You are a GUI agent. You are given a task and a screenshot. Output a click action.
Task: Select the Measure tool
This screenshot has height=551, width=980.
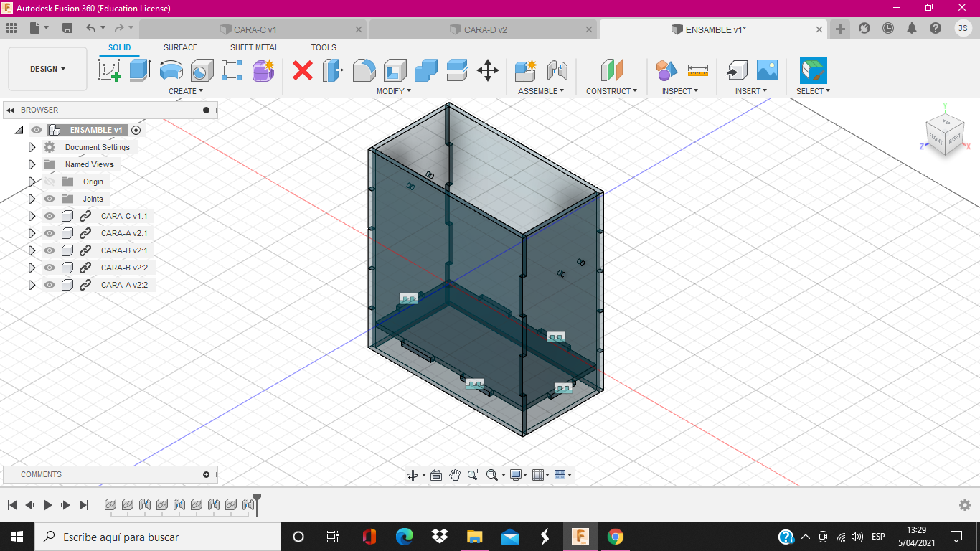698,70
